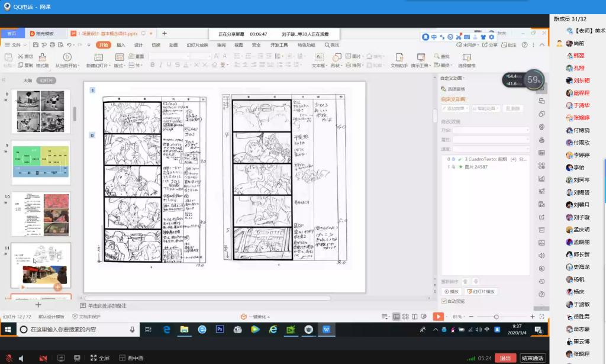The width and height of the screenshot is (606, 364).
Task: Click the Selection Pane (选择窗格) ribbon icon
Action: click(467, 57)
